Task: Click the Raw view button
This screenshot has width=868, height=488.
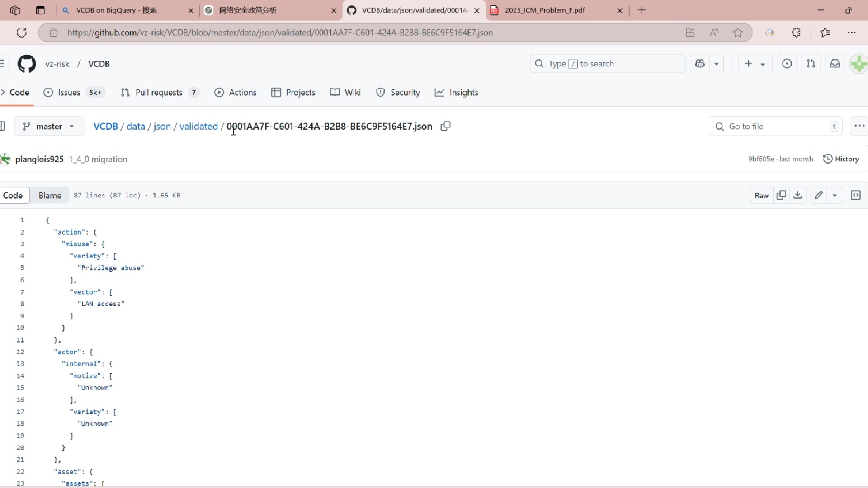Action: [x=762, y=196]
